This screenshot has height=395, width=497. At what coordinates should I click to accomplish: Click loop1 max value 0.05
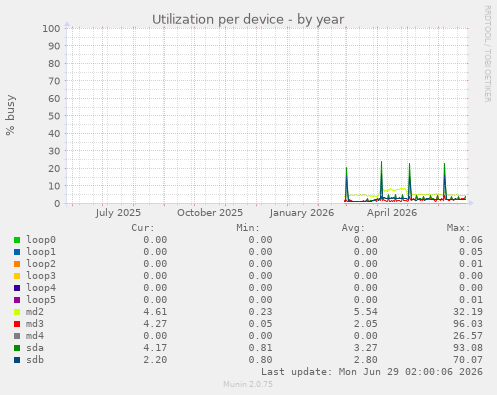pos(471,252)
